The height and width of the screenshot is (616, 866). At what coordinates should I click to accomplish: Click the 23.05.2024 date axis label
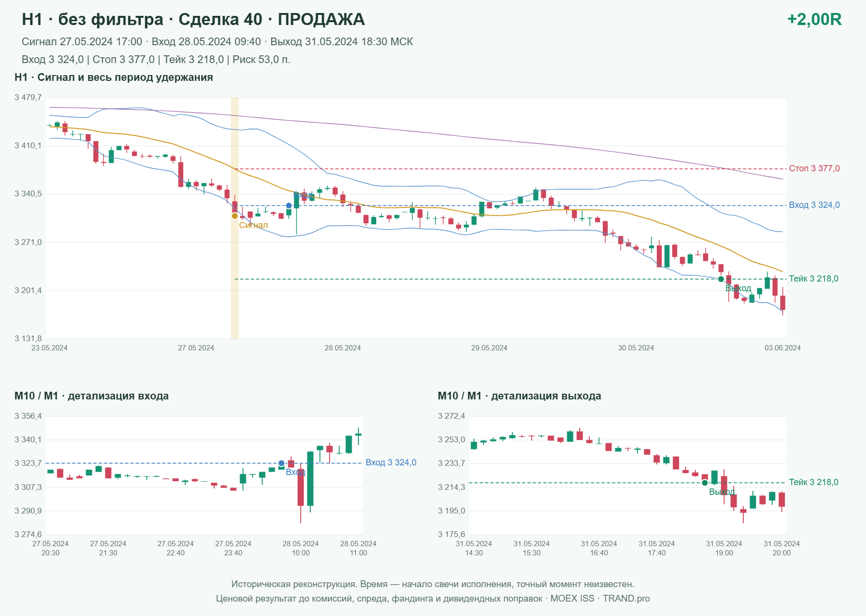pos(50,348)
